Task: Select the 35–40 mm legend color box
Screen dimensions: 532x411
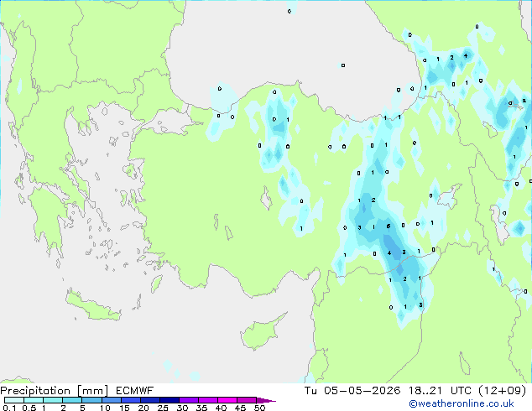Action: pyautogui.click(x=208, y=400)
